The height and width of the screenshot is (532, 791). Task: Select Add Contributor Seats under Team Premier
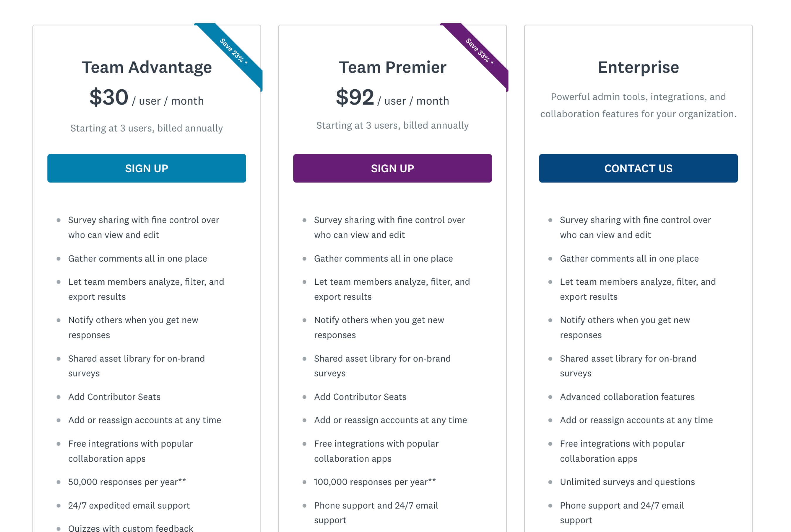[x=360, y=397]
